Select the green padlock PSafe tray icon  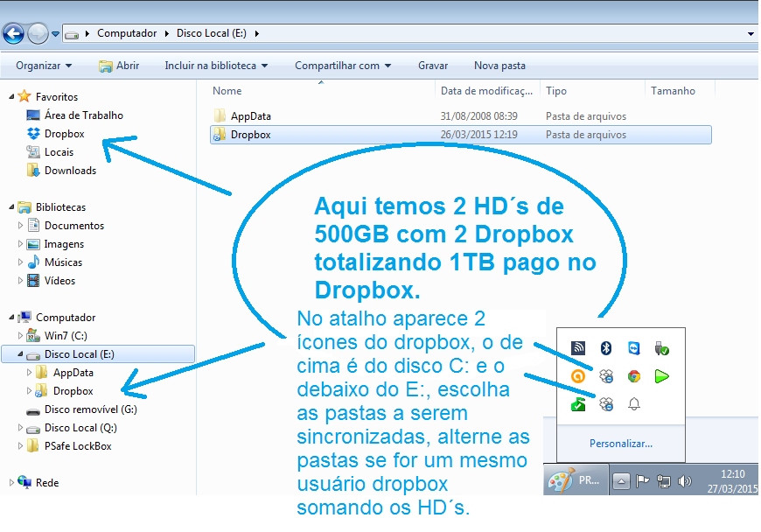click(579, 403)
